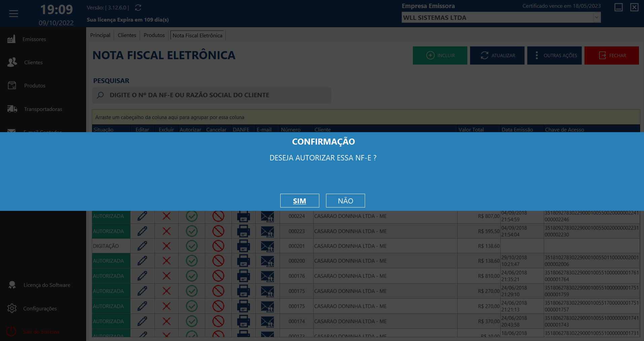Click red X delete for invoice 000223
The image size is (644, 341).
[x=166, y=231]
